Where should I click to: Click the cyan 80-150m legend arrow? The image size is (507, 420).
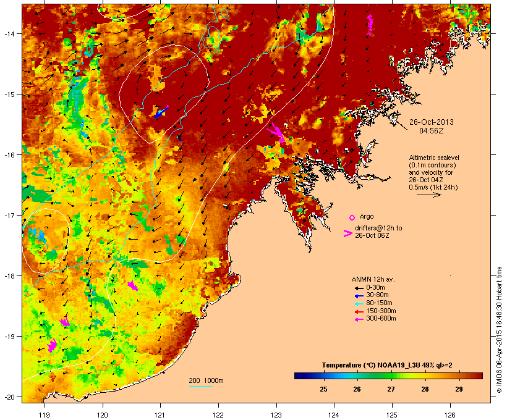point(359,304)
